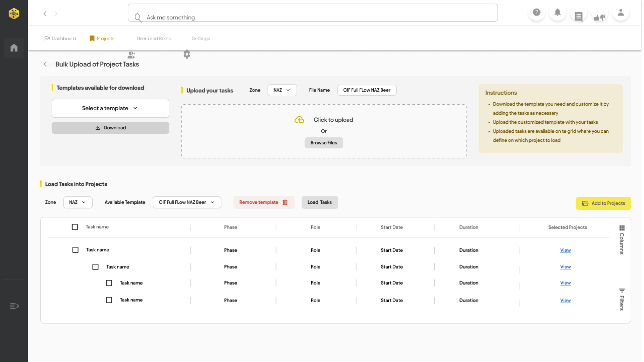The height and width of the screenshot is (362, 644).
Task: Expand sidebar with menu arrow icon
Action: [14, 306]
